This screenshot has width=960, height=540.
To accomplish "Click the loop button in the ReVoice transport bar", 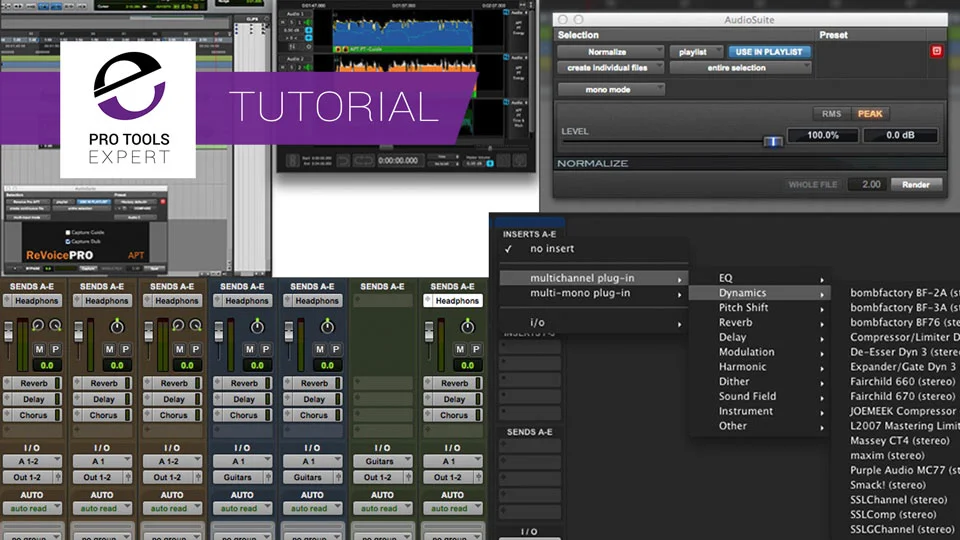I will (363, 161).
